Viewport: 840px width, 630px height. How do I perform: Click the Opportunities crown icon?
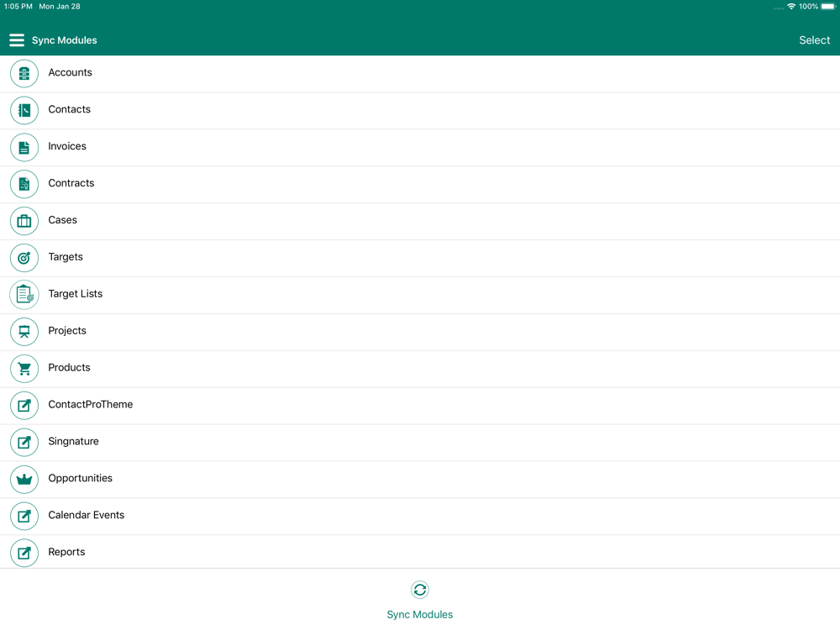tap(24, 479)
